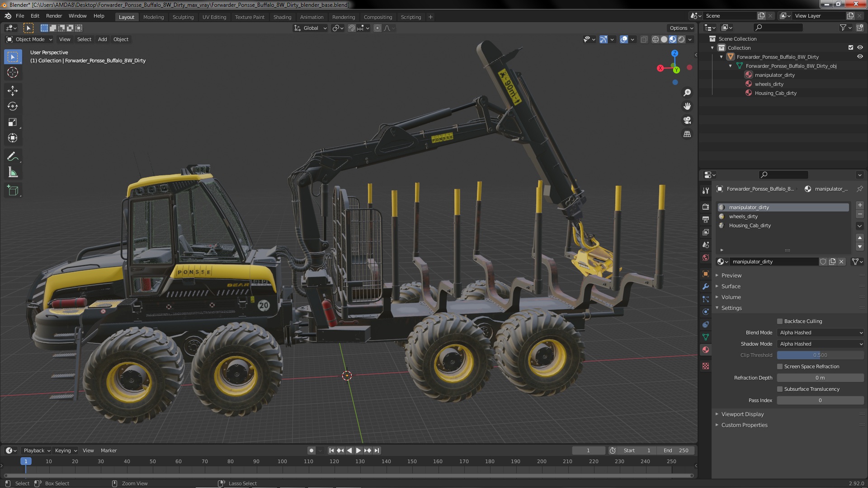868x488 pixels.
Task: Select the Rotate tool
Action: point(13,107)
